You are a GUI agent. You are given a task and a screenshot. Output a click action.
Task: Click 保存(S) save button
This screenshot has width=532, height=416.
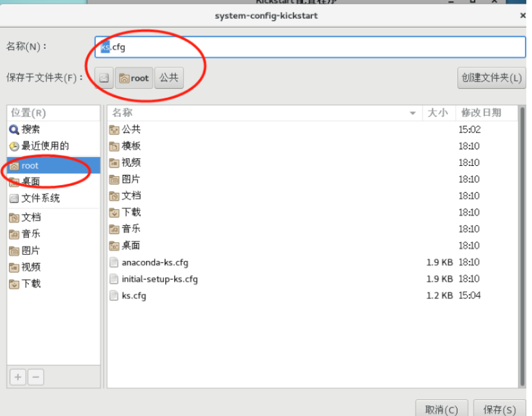[x=499, y=409]
